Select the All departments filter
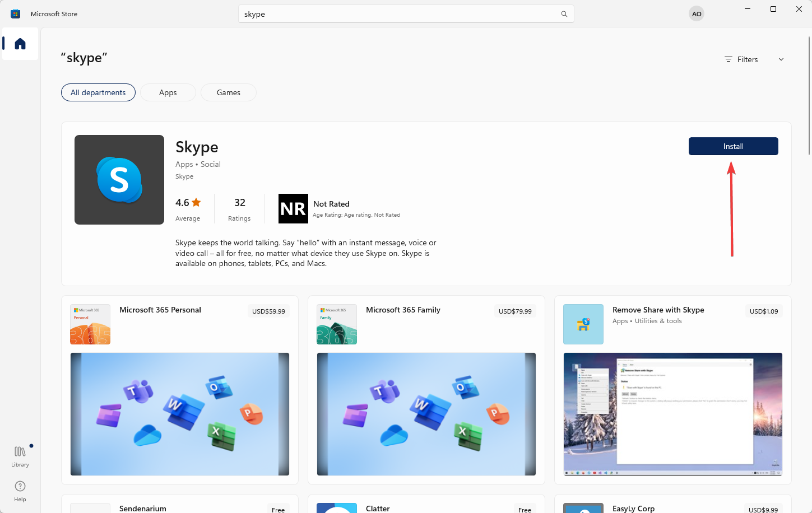Screen dimensions: 812x513 [98, 92]
